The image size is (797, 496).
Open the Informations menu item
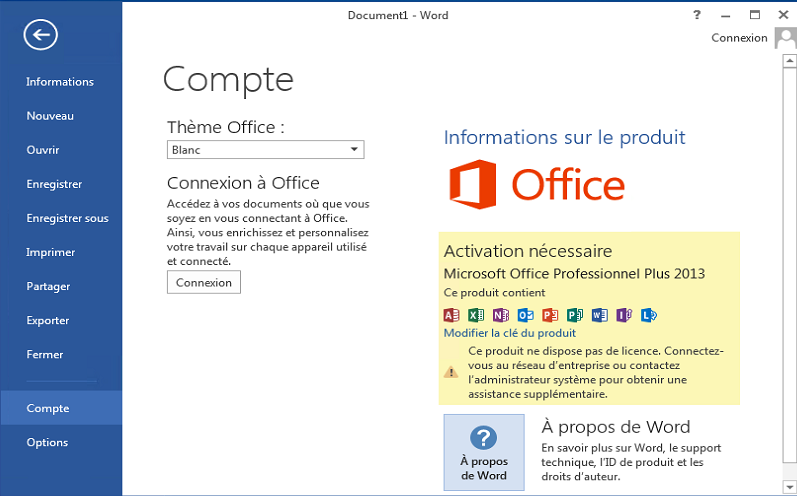[x=60, y=82]
